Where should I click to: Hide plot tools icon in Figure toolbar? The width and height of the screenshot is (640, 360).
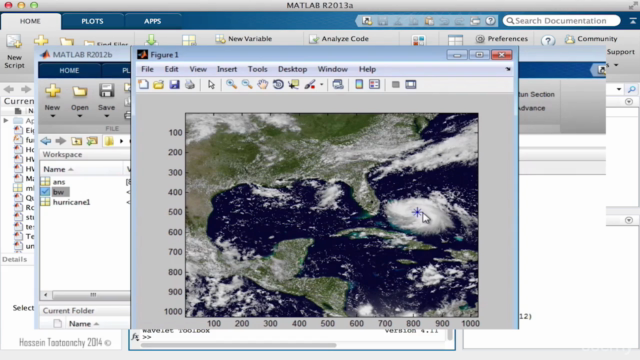click(396, 84)
